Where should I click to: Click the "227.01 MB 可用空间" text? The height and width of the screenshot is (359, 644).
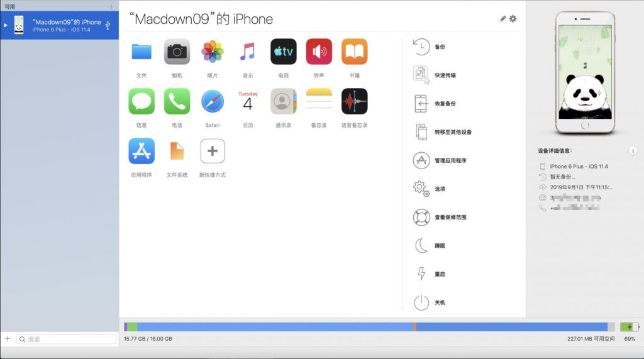pyautogui.click(x=591, y=339)
